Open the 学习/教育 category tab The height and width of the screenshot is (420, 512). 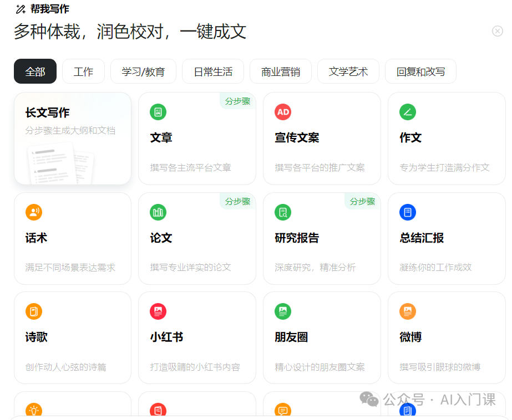click(143, 71)
